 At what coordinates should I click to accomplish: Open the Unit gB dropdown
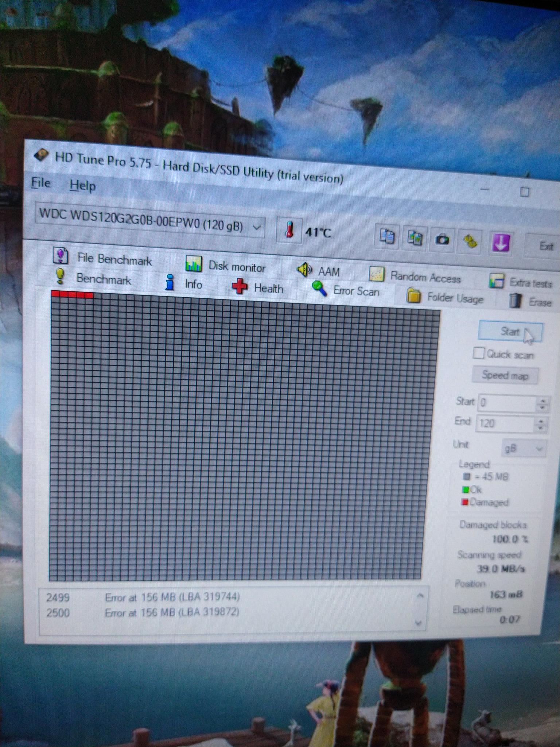tap(524, 448)
